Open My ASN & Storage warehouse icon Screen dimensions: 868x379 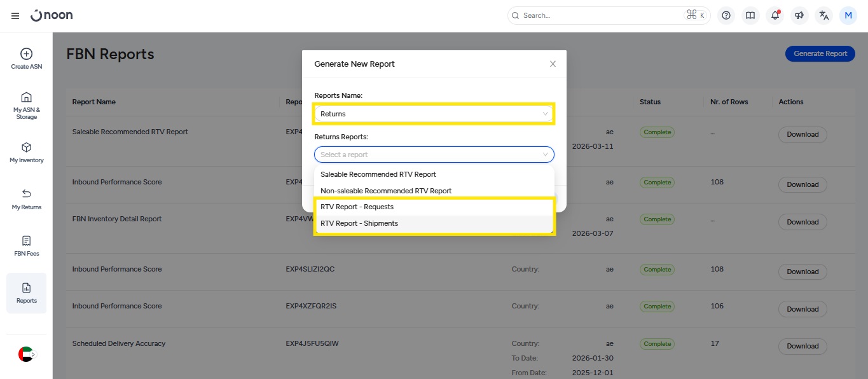tap(27, 97)
